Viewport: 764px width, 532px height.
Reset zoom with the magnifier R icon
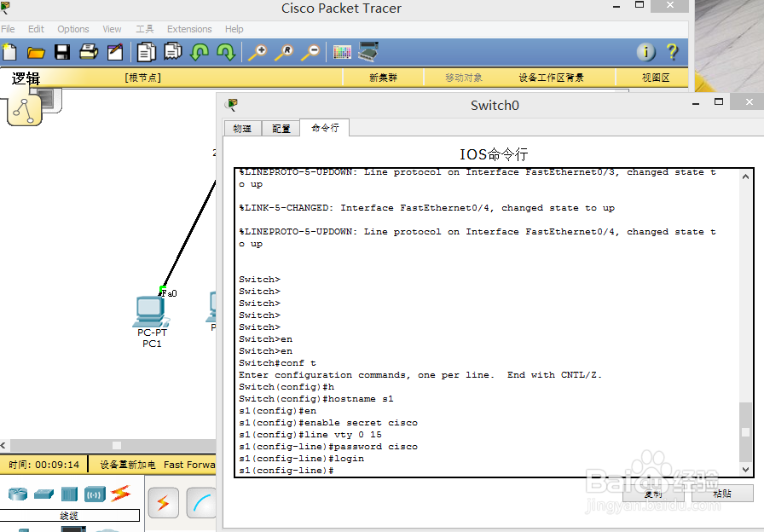[284, 52]
